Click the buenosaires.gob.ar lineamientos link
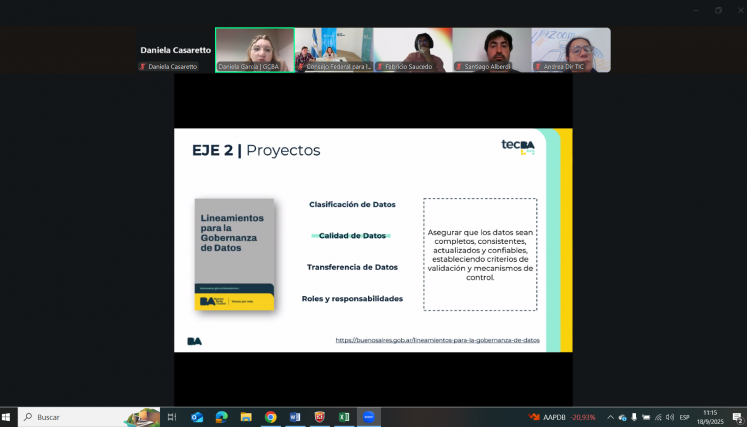The width and height of the screenshot is (747, 427). point(437,340)
